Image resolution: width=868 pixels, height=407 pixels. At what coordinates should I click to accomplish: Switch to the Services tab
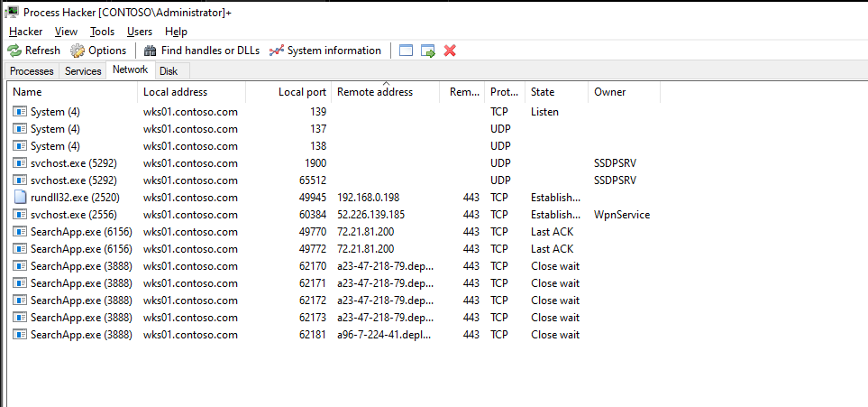83,71
